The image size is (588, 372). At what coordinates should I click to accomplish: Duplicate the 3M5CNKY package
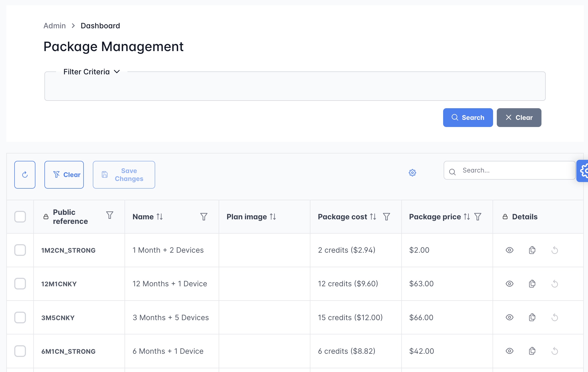tap(532, 317)
